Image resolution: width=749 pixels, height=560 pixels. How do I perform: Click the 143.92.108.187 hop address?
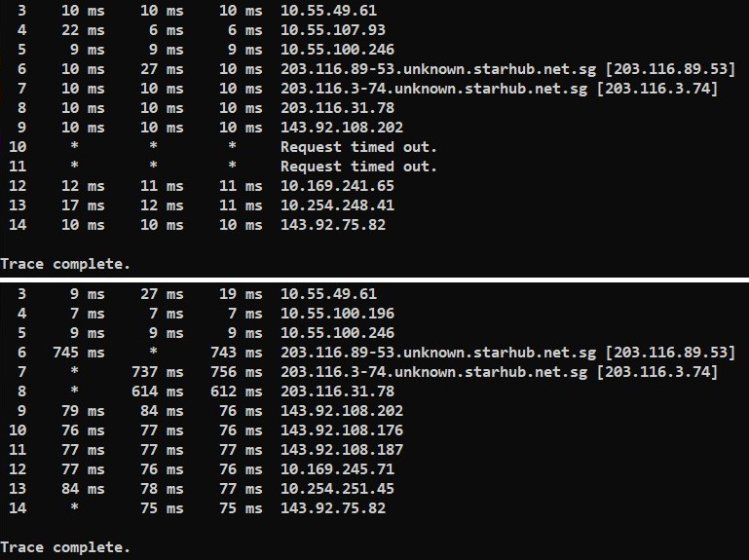(341, 450)
